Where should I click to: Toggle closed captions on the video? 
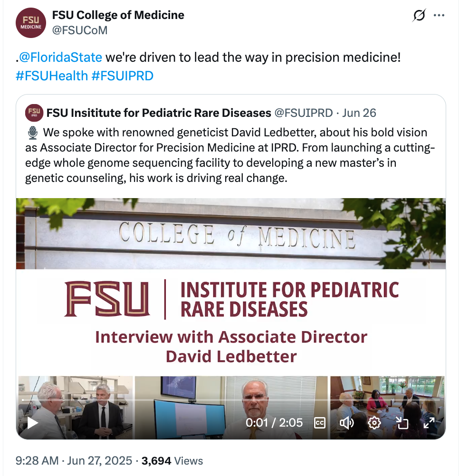(x=320, y=422)
